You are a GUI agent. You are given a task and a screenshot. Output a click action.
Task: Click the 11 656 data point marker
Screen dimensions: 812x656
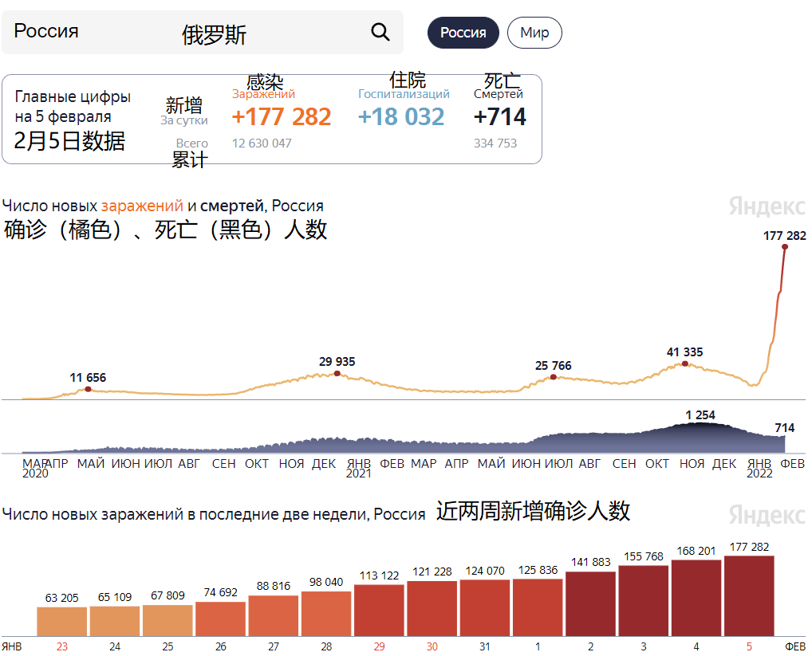point(86,391)
